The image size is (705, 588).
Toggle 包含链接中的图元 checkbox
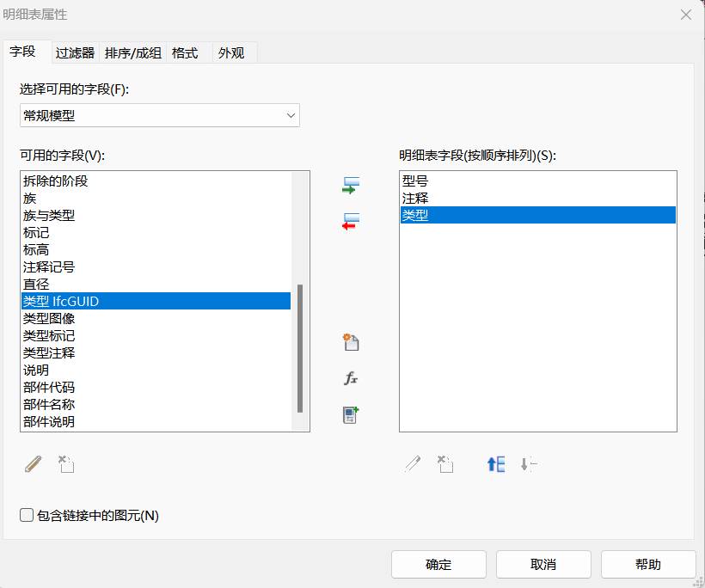click(x=28, y=516)
